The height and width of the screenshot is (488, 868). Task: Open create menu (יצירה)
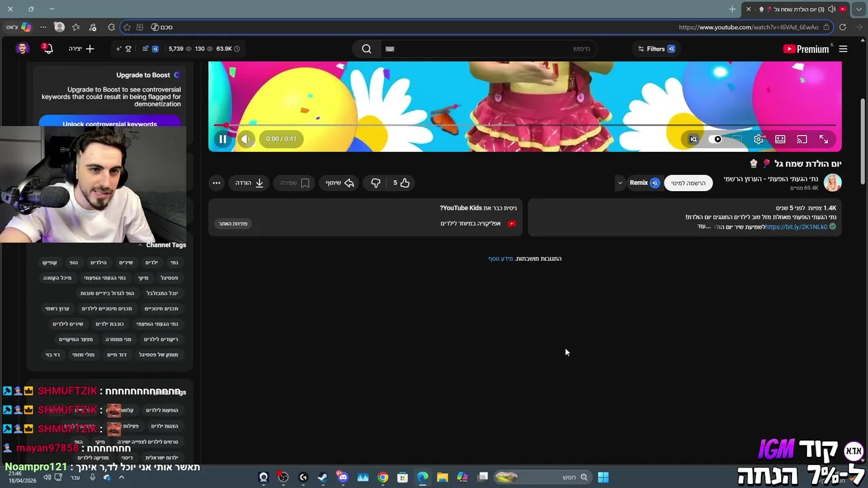(81, 49)
